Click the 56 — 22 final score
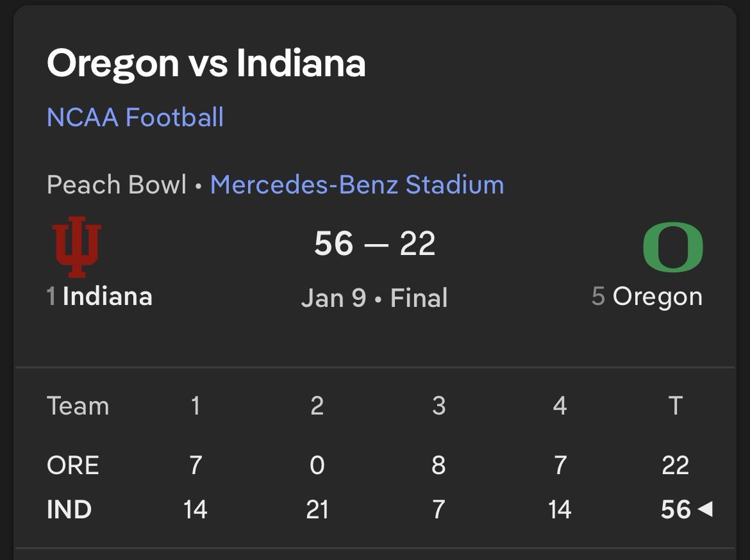750x560 pixels. pyautogui.click(x=374, y=244)
